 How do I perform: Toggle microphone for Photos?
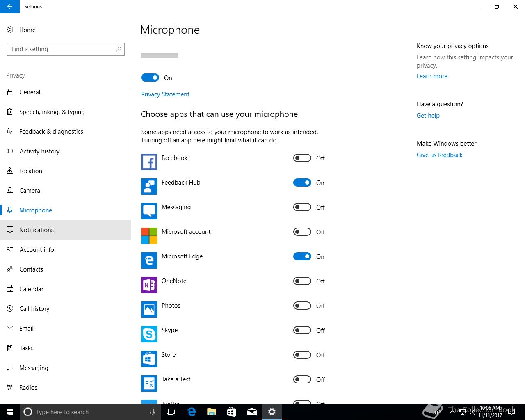tap(302, 306)
